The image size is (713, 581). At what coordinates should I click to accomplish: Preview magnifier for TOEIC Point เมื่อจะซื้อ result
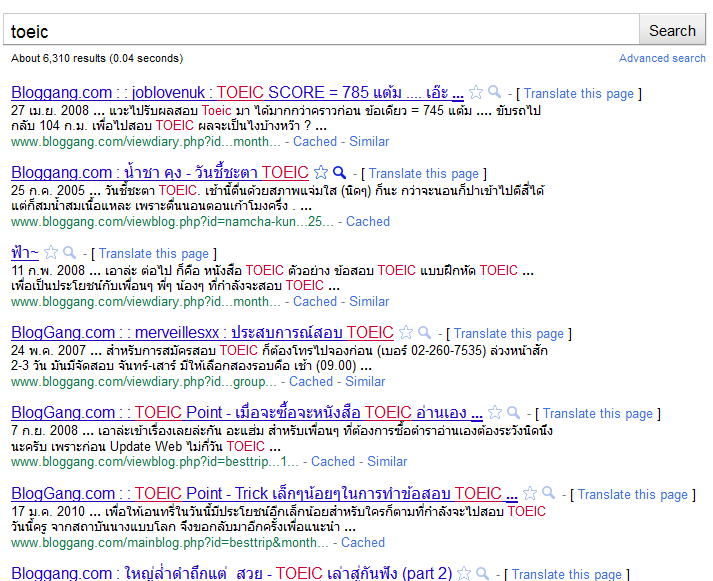513,412
